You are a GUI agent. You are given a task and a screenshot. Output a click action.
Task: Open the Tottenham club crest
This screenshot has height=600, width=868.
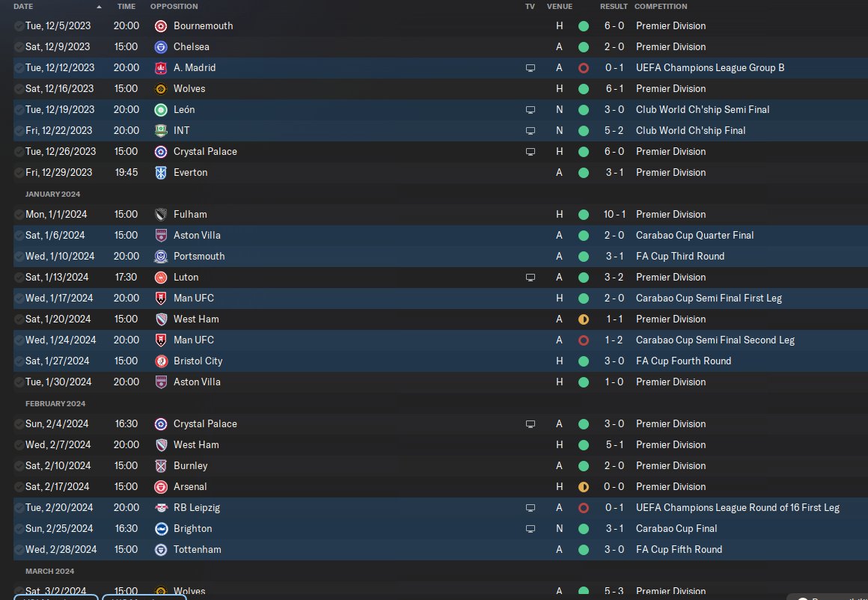pyautogui.click(x=161, y=550)
